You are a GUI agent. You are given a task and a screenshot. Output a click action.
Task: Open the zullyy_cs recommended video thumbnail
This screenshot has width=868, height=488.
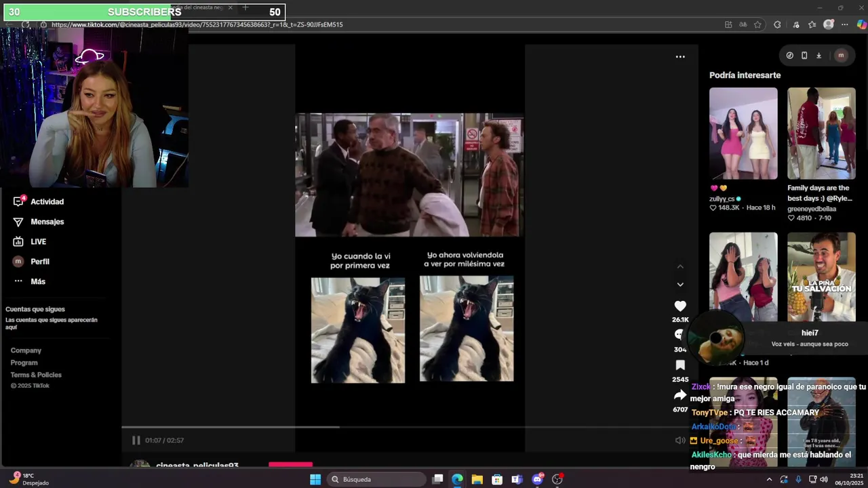click(x=743, y=134)
